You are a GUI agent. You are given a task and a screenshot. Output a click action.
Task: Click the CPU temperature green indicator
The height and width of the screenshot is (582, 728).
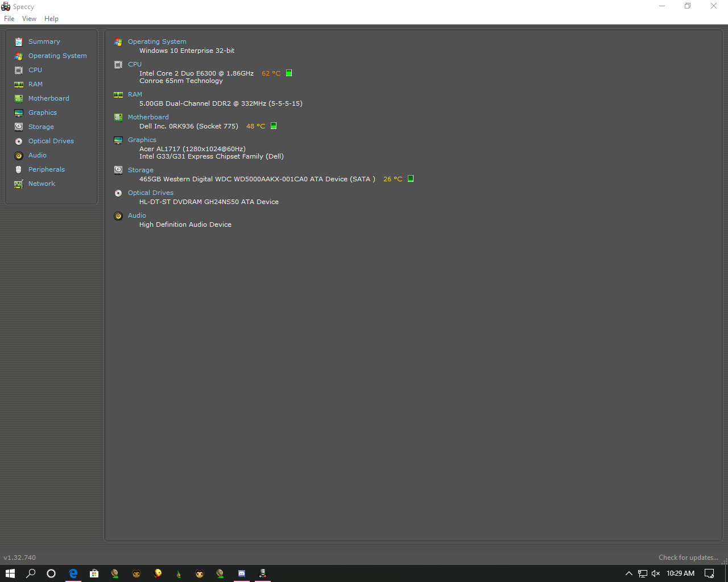click(289, 73)
